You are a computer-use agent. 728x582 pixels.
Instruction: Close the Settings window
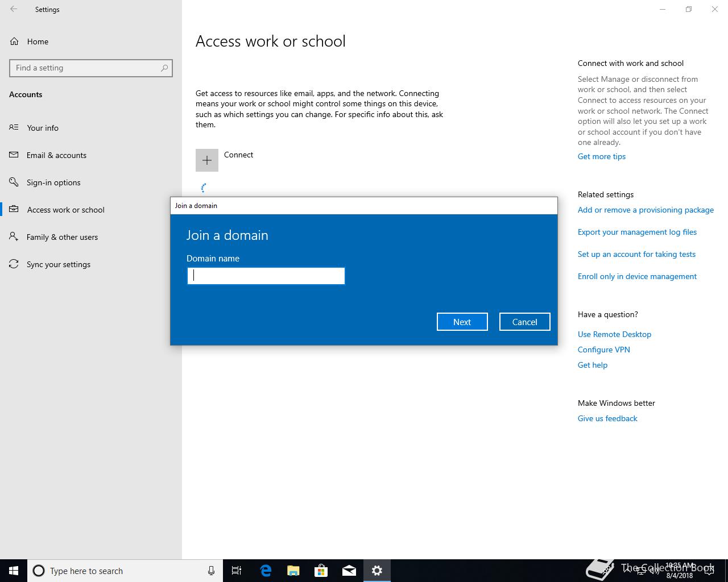pyautogui.click(x=715, y=9)
